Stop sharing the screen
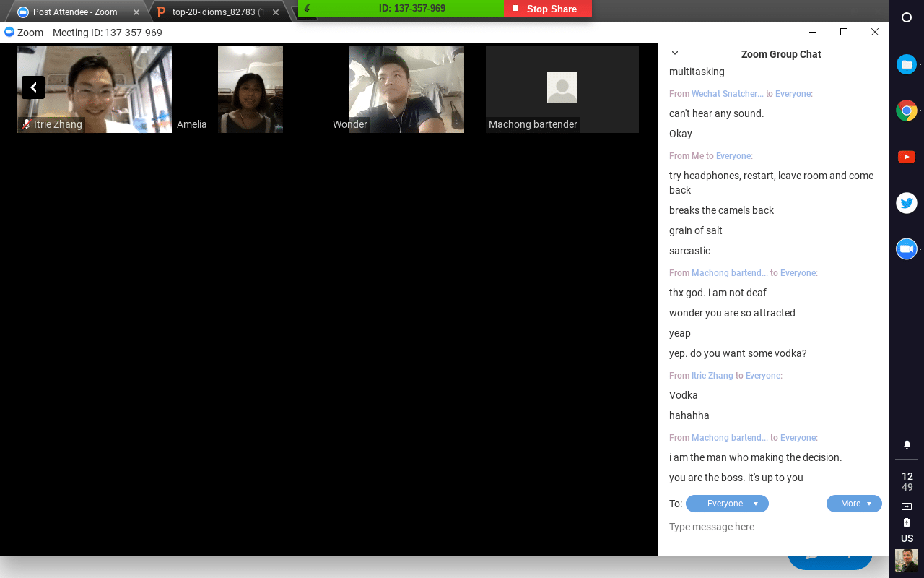 pyautogui.click(x=548, y=9)
